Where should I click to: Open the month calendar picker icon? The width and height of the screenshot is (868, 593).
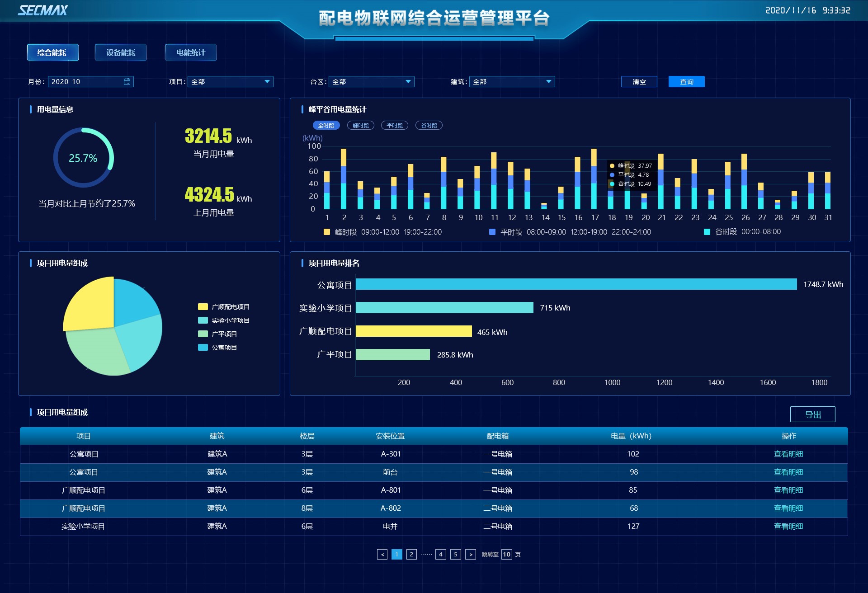tap(127, 82)
